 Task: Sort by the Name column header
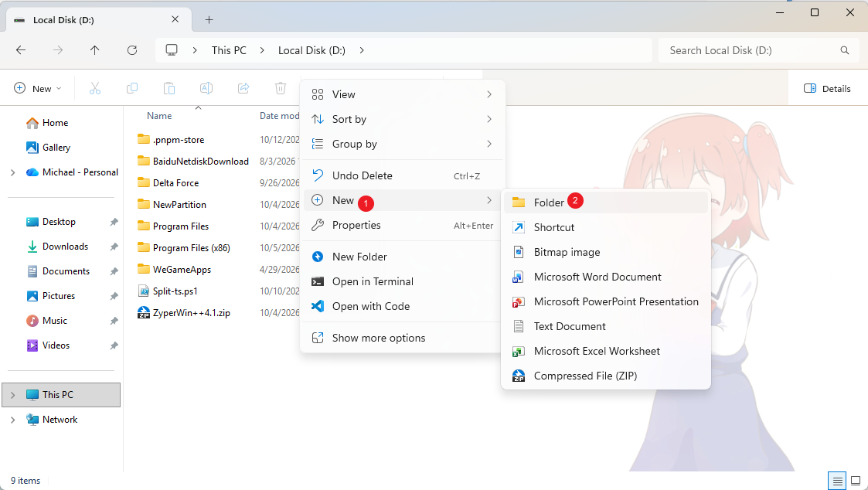coord(159,116)
